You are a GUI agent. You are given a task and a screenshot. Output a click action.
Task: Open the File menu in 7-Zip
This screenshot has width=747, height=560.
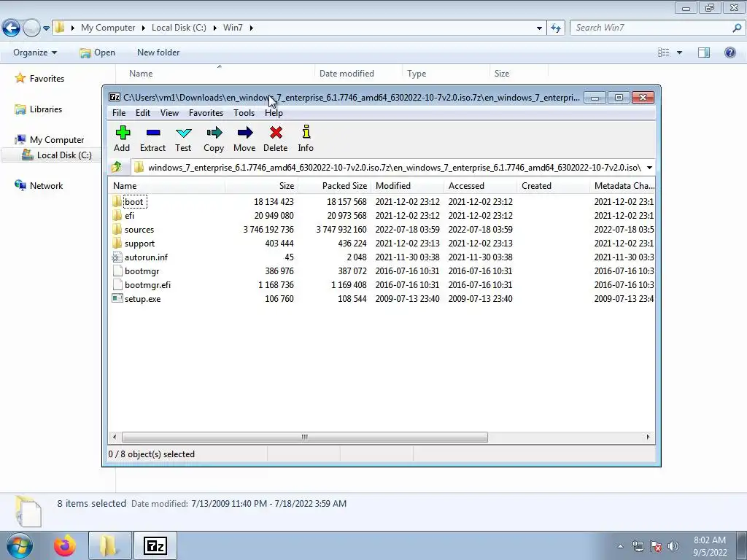coord(119,113)
